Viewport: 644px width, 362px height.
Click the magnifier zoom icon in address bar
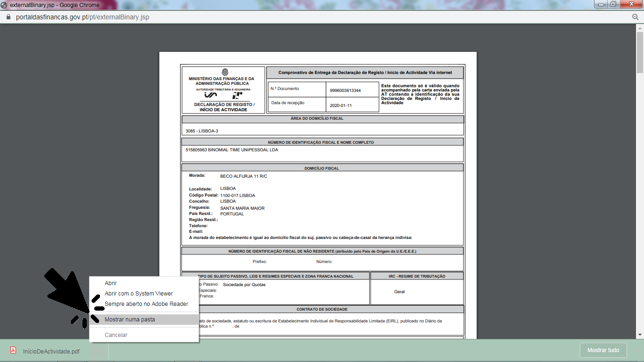(x=635, y=16)
